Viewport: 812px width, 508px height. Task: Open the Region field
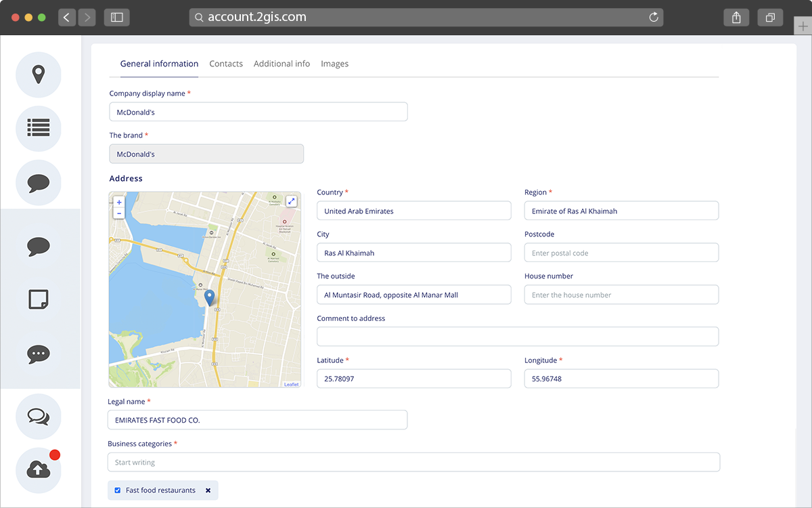[x=621, y=211]
